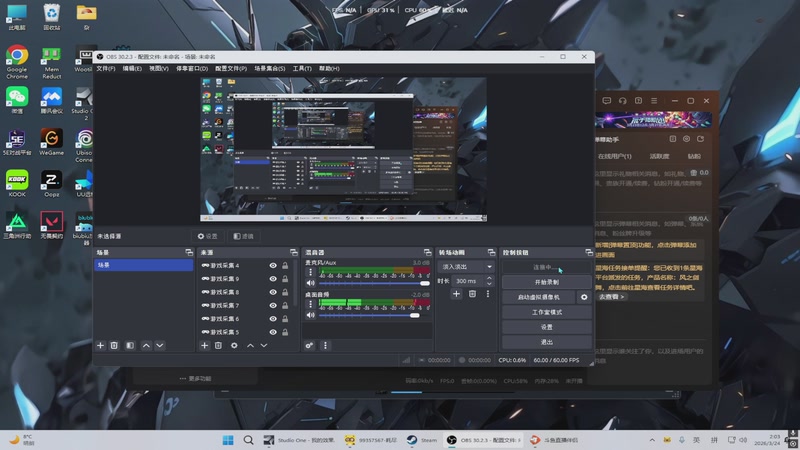This screenshot has width=800, height=450.
Task: Adjust 麦克风/Aux volume slider
Action: [374, 283]
